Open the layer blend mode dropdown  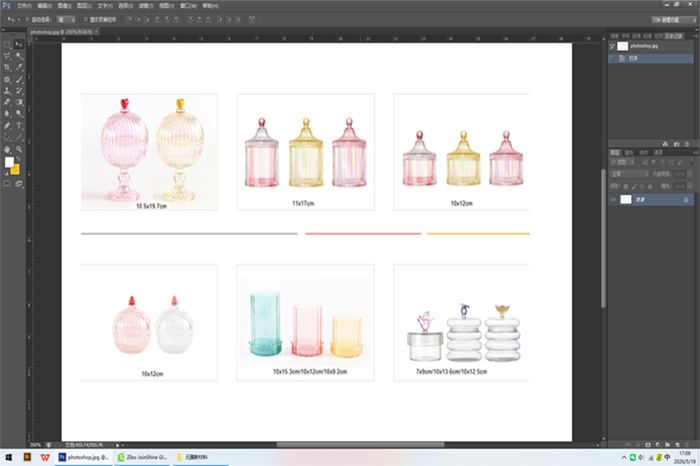pos(629,174)
